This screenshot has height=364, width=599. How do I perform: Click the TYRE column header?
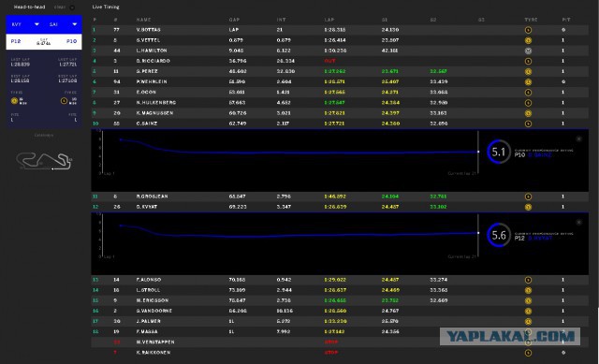[531, 20]
